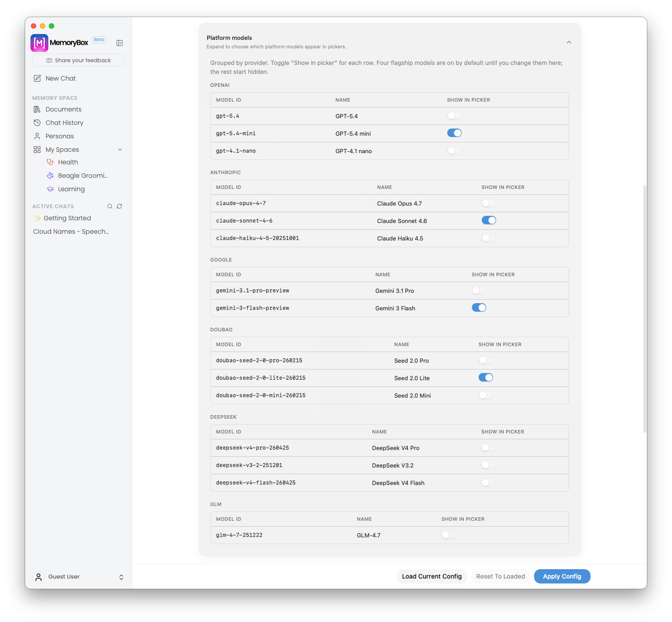Enable Seed 2.0 Pro toggle
Image resolution: width=672 pixels, height=622 pixels.
(486, 360)
